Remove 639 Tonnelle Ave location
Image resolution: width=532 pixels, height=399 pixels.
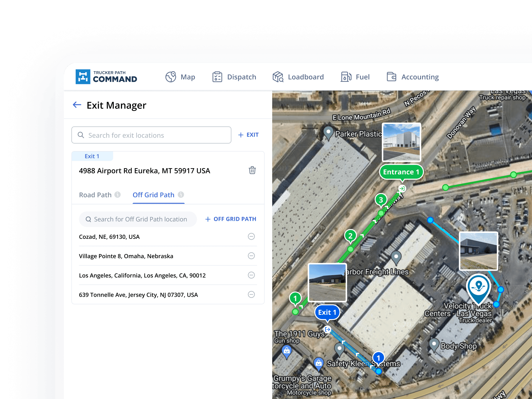click(251, 294)
